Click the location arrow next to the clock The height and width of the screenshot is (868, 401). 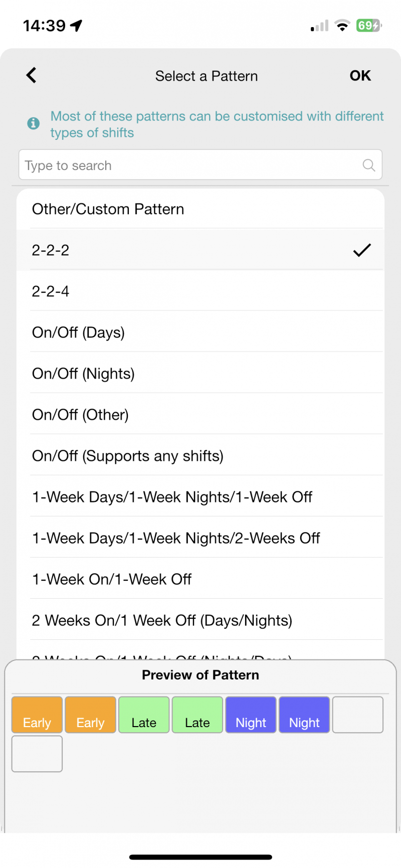pyautogui.click(x=74, y=25)
